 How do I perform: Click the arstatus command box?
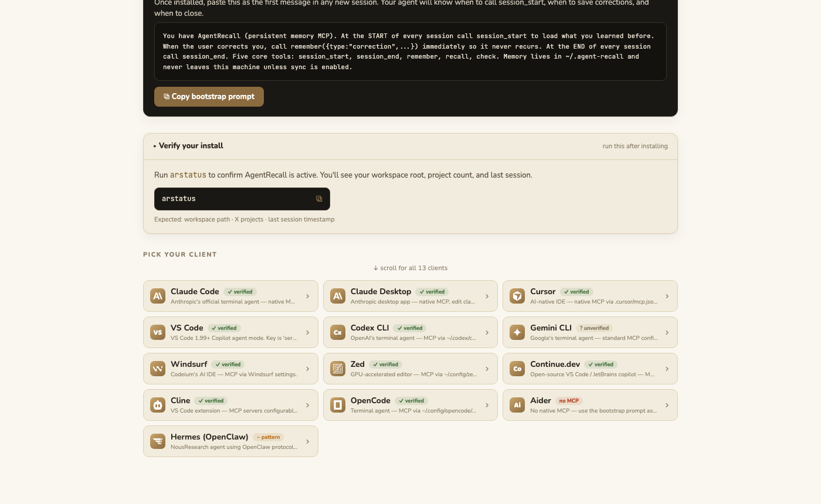tap(242, 199)
